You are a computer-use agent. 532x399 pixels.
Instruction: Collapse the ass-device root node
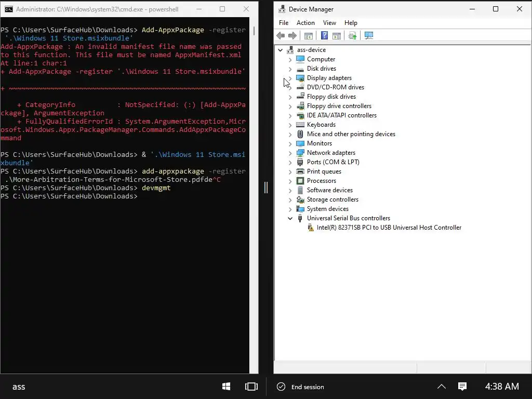[x=280, y=50]
